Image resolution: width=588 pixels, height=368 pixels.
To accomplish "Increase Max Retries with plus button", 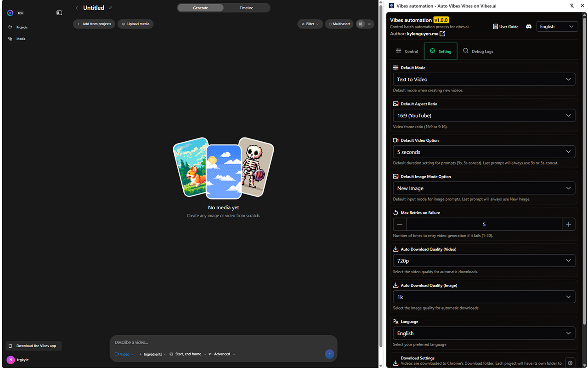I will [569, 224].
